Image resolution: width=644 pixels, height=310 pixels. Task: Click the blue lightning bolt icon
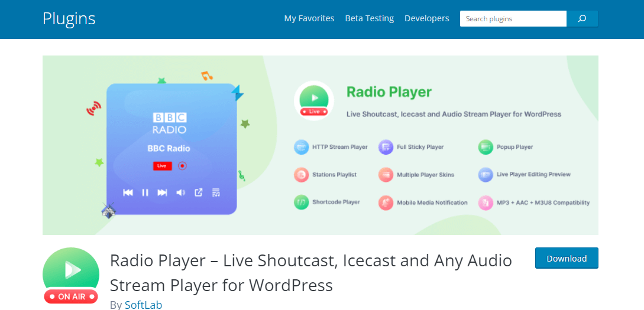pos(237,93)
